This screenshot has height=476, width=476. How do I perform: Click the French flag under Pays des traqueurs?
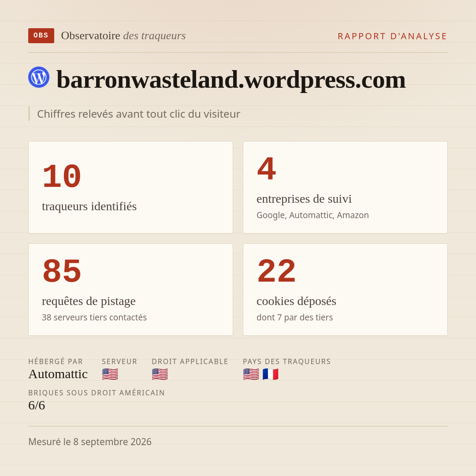(271, 374)
